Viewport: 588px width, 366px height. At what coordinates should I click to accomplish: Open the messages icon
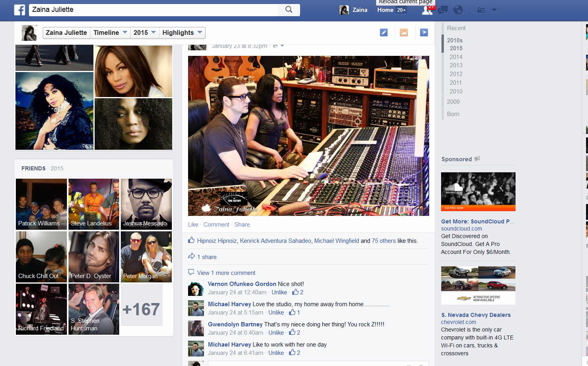[443, 10]
